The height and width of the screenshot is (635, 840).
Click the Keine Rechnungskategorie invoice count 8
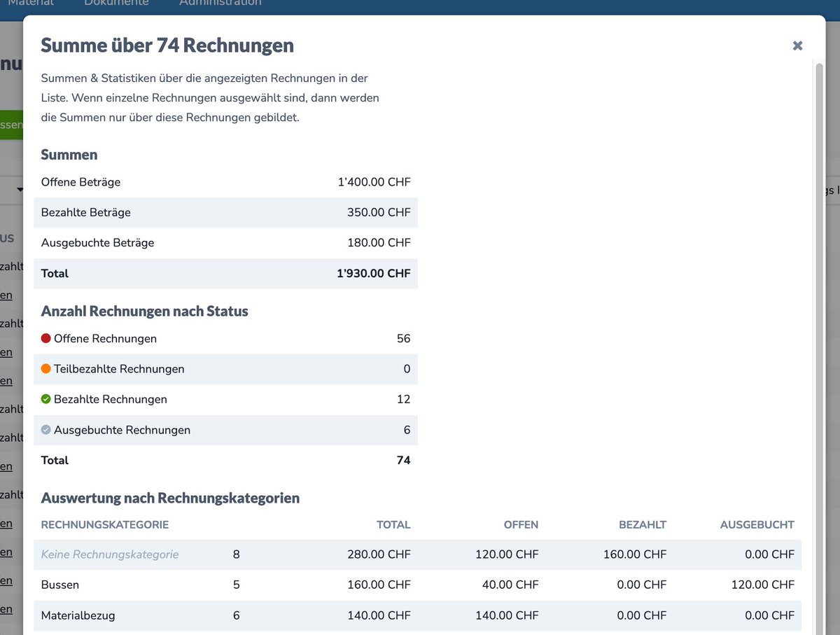coord(237,554)
